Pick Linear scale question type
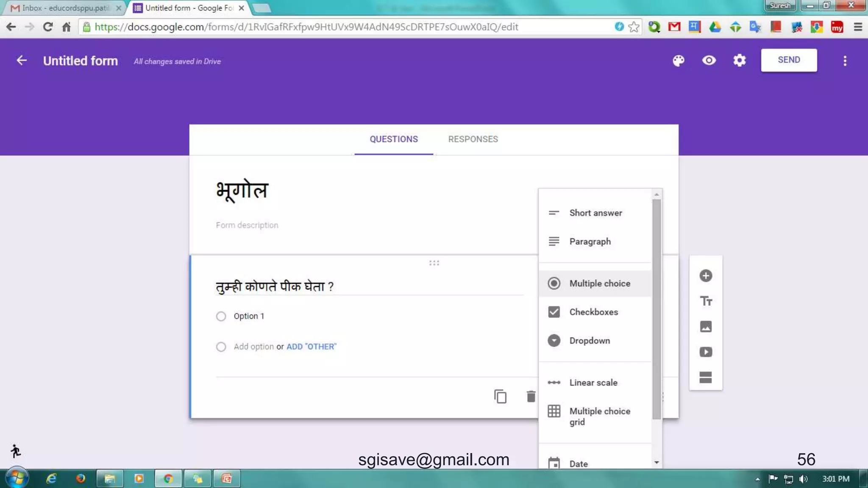The image size is (868, 488). point(593,383)
